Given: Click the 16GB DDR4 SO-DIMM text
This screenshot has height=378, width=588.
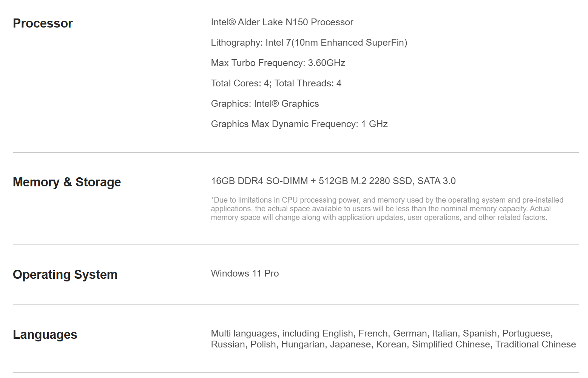Looking at the screenshot, I should pyautogui.click(x=259, y=181).
